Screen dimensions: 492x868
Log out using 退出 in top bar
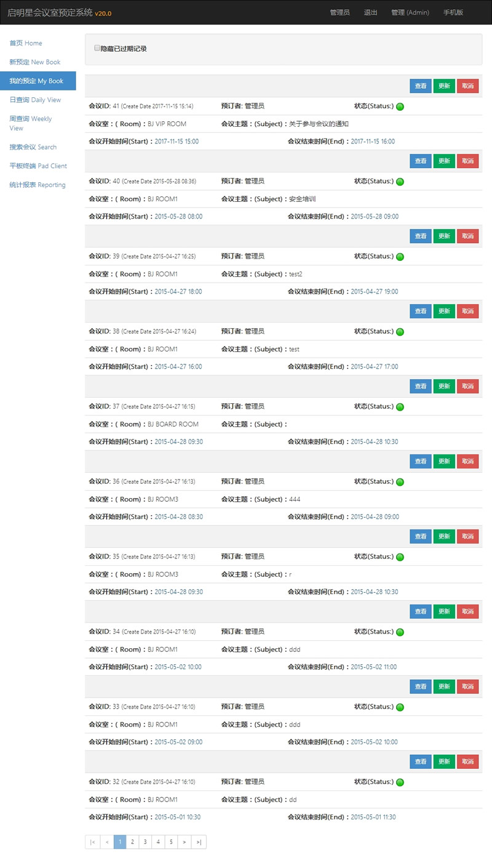pyautogui.click(x=370, y=12)
